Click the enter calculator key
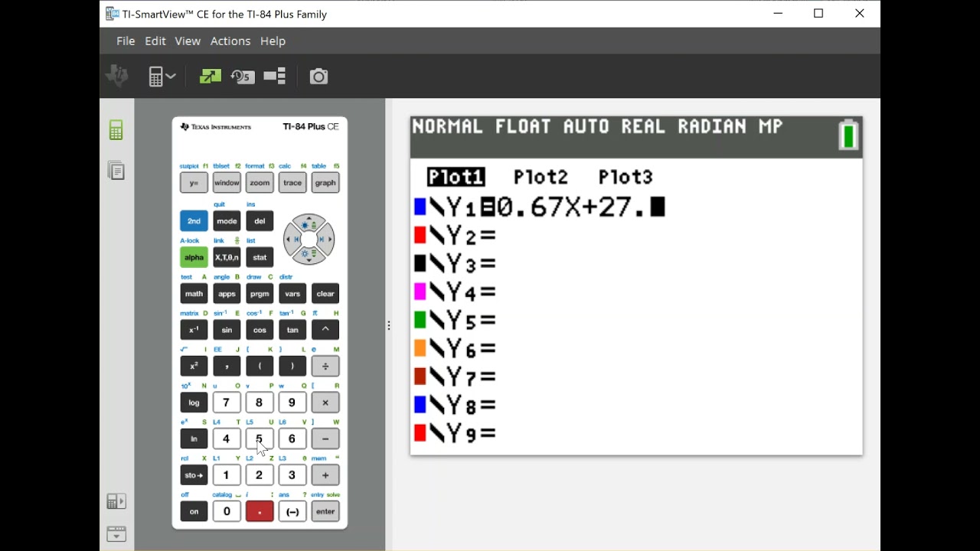The width and height of the screenshot is (980, 551). pyautogui.click(x=325, y=512)
